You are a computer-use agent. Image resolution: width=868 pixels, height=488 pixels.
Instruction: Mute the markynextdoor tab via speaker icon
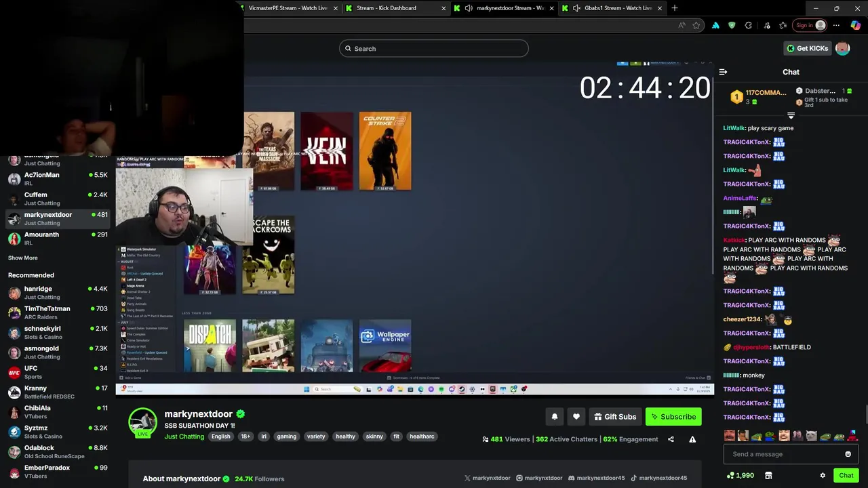coord(469,8)
